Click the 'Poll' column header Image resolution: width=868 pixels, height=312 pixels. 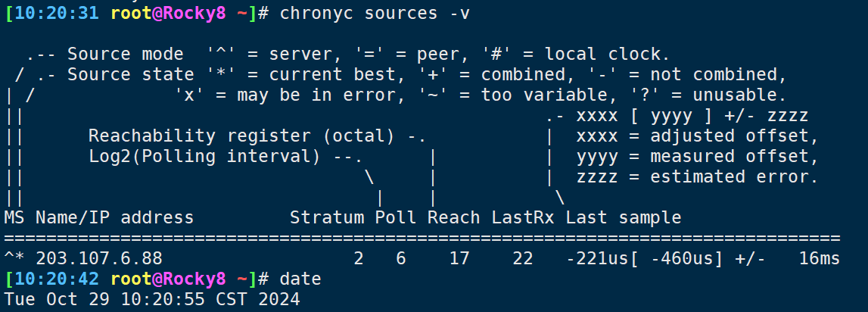tap(396, 217)
